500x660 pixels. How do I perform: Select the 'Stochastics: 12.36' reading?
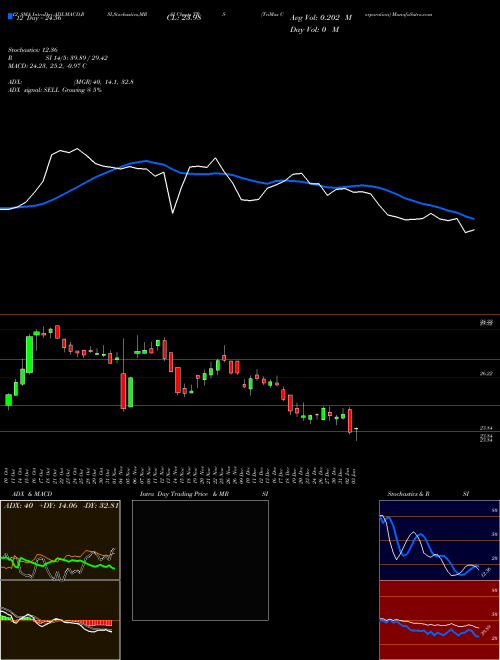pos(32,50)
